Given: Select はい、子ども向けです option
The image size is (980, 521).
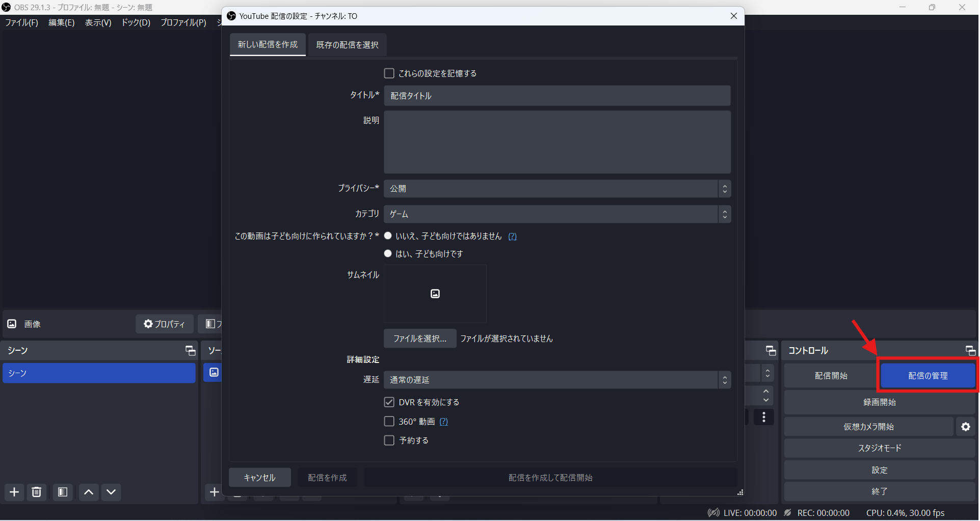Looking at the screenshot, I should click(x=388, y=253).
